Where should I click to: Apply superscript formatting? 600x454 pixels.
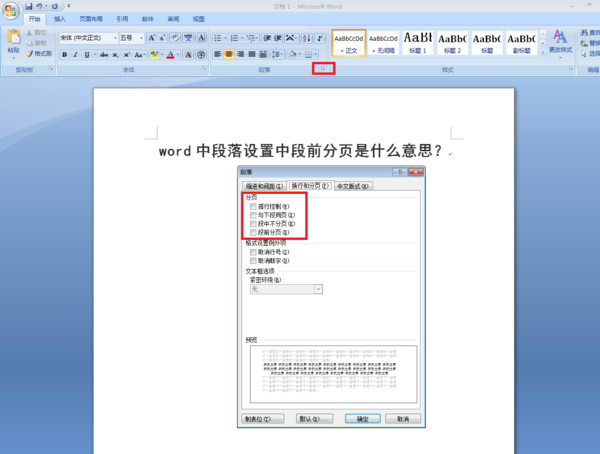[127, 55]
